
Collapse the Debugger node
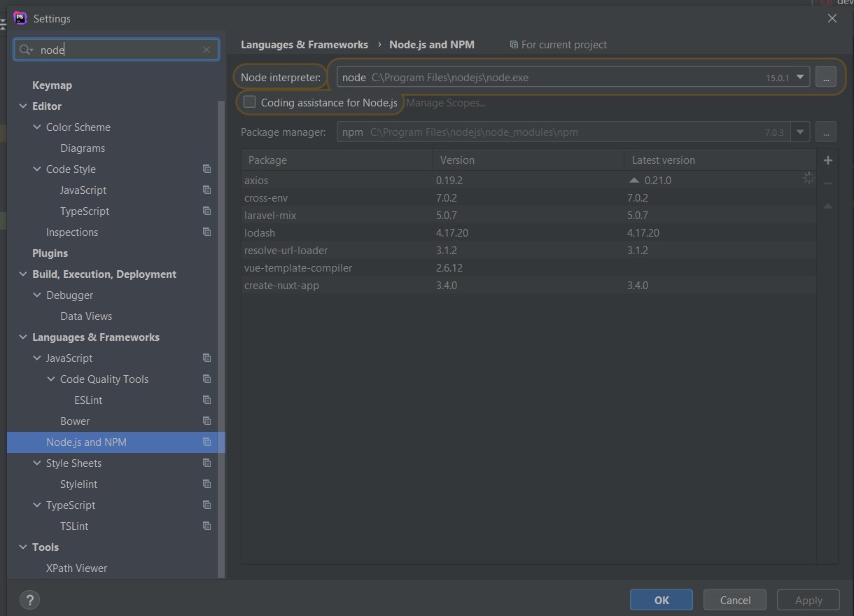click(36, 295)
